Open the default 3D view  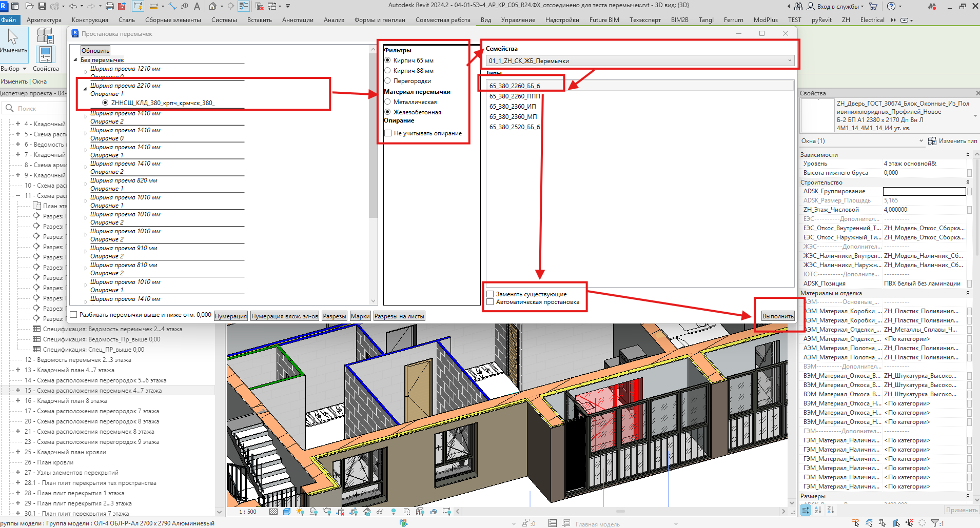[212, 6]
